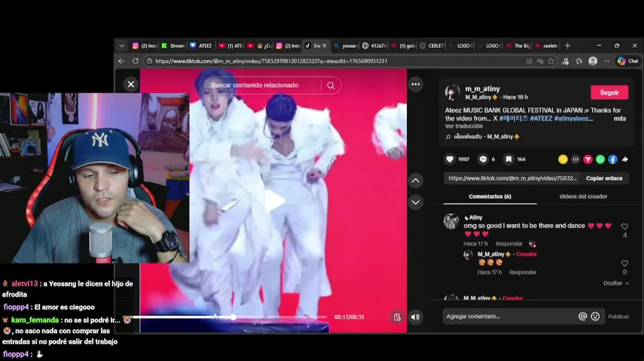This screenshot has height=361, width=644.
Task: Mute video with the speaker icon
Action: click(x=415, y=317)
